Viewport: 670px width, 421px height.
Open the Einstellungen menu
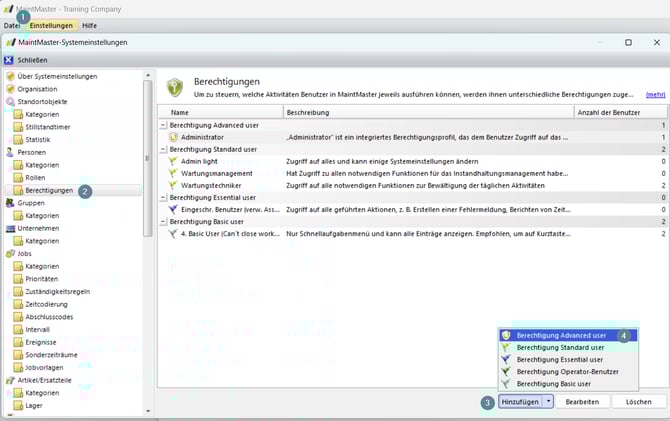tap(51, 26)
